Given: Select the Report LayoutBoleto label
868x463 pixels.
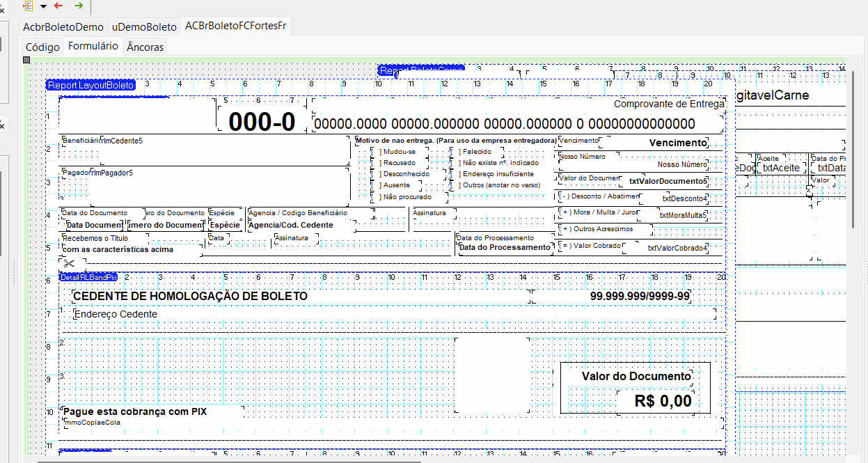Looking at the screenshot, I should point(90,85).
